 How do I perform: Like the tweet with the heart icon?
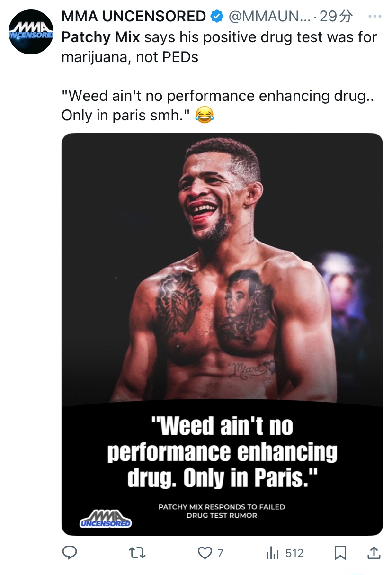tap(205, 553)
